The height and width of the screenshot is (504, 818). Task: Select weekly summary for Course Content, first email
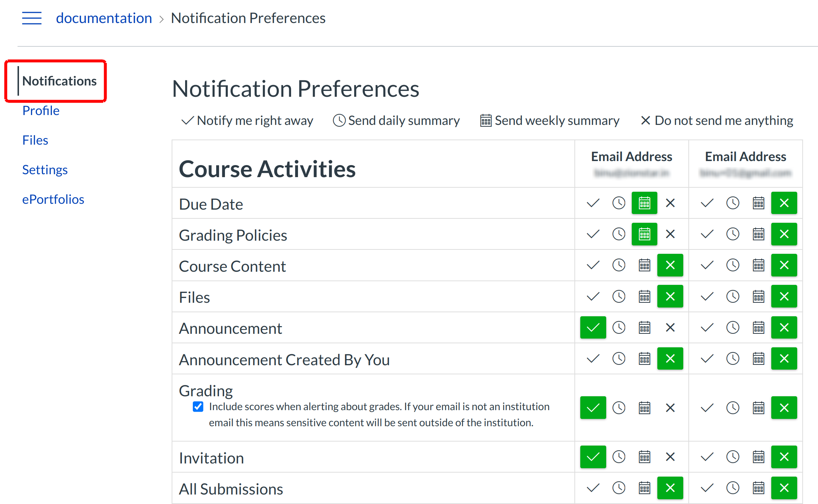coord(644,265)
